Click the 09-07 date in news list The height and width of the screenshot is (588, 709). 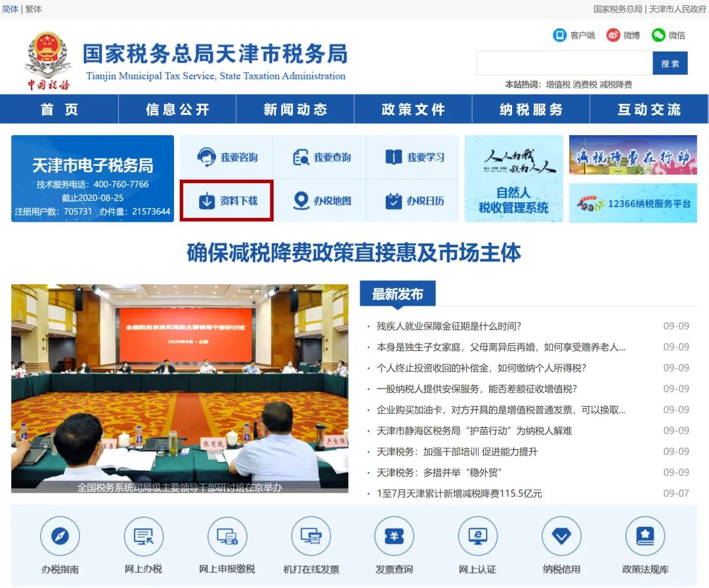tap(676, 493)
